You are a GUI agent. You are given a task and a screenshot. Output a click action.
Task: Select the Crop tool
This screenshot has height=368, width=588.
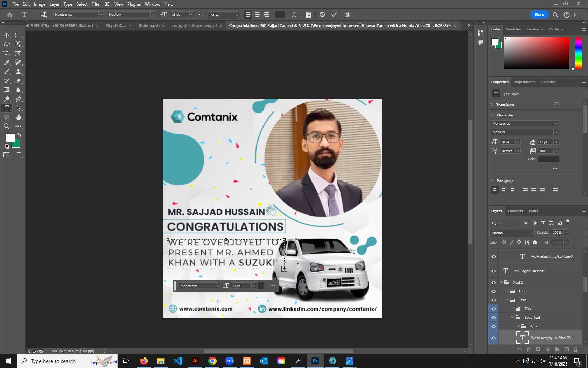7,53
